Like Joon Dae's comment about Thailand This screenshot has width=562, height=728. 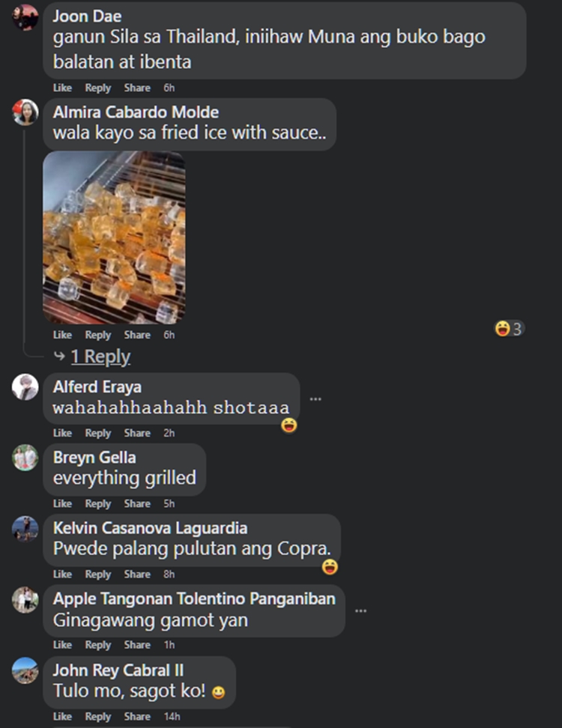pyautogui.click(x=62, y=88)
